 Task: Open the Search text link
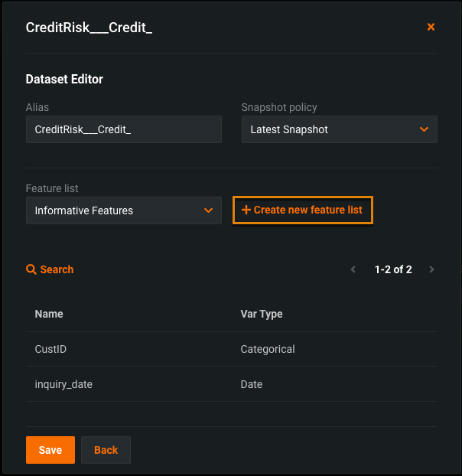[57, 269]
